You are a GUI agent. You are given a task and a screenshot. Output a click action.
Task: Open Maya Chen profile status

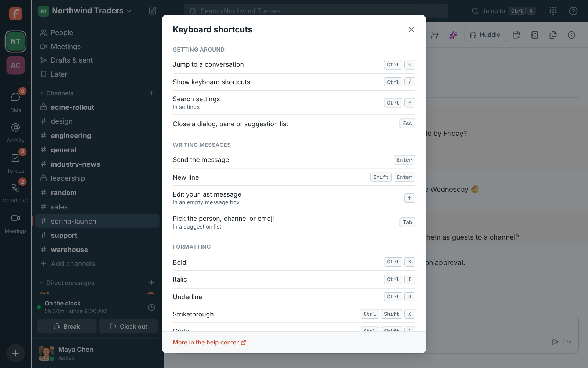98,353
